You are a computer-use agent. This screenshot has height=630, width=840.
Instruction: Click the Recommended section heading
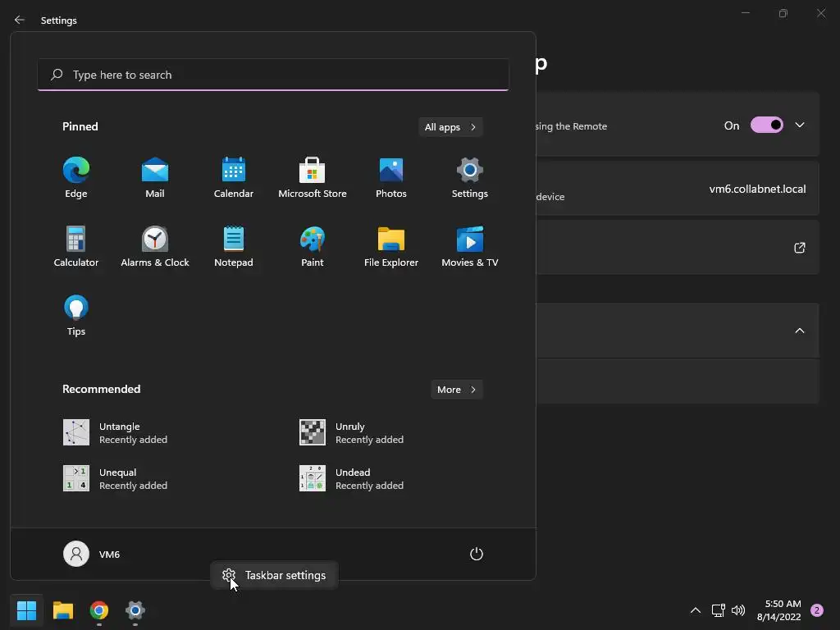coord(101,389)
